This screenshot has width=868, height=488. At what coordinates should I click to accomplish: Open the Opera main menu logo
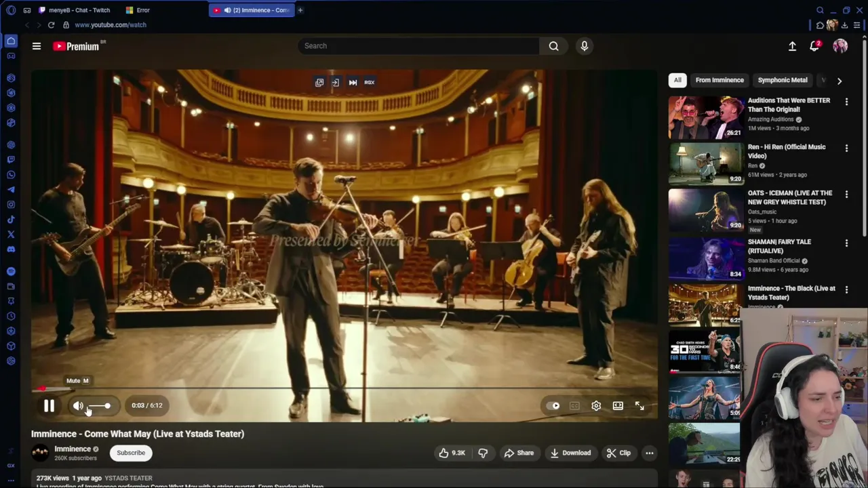point(11,10)
